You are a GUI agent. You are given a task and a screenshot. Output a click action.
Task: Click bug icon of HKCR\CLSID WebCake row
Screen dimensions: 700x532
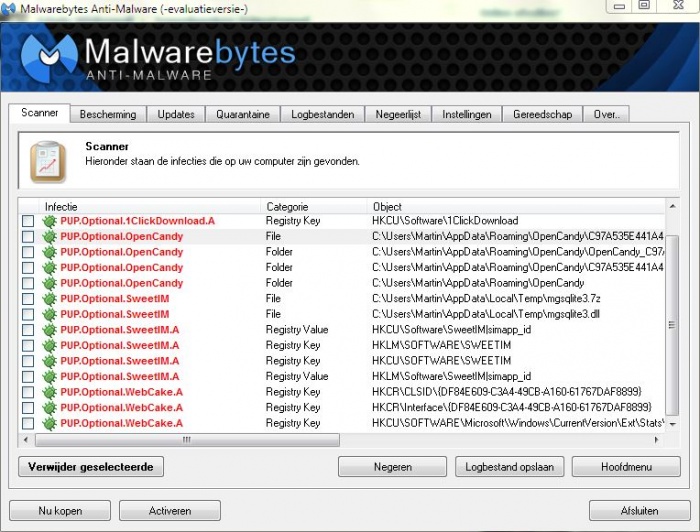(49, 392)
